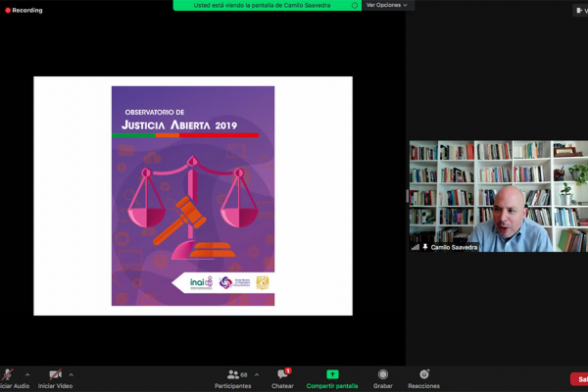This screenshot has width=588, height=392.
Task: Click the red Salir leave button
Action: click(579, 379)
